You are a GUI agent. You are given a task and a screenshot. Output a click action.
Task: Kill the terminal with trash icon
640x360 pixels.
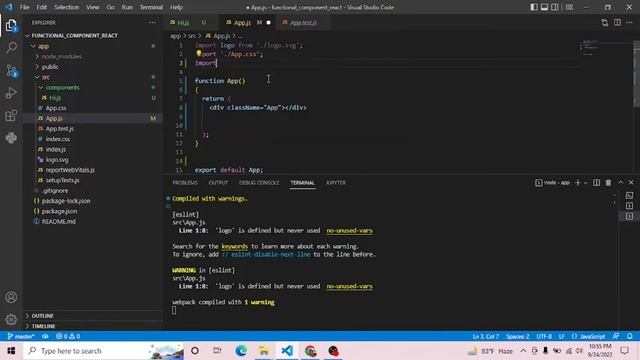click(x=608, y=182)
